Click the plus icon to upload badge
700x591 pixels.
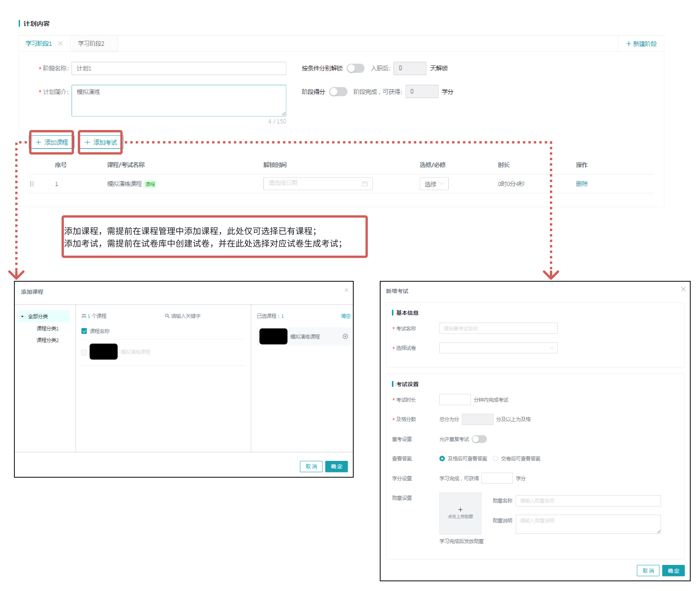pos(460,509)
